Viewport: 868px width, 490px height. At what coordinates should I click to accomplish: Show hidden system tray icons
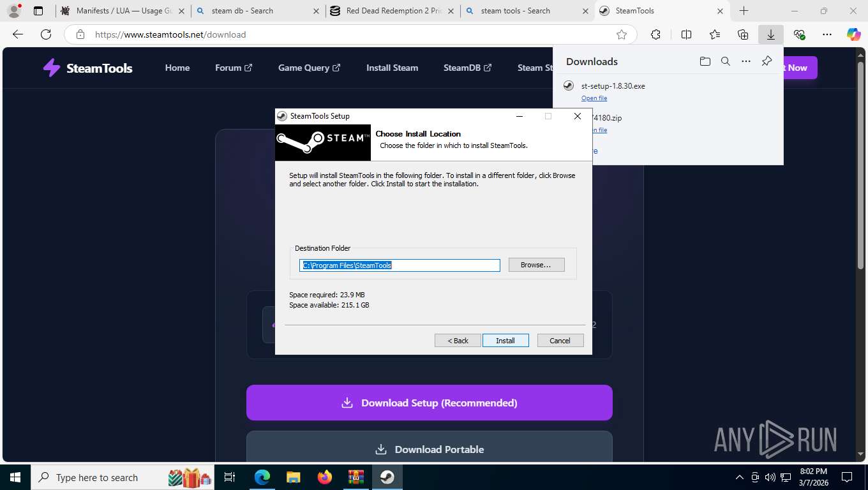(740, 477)
